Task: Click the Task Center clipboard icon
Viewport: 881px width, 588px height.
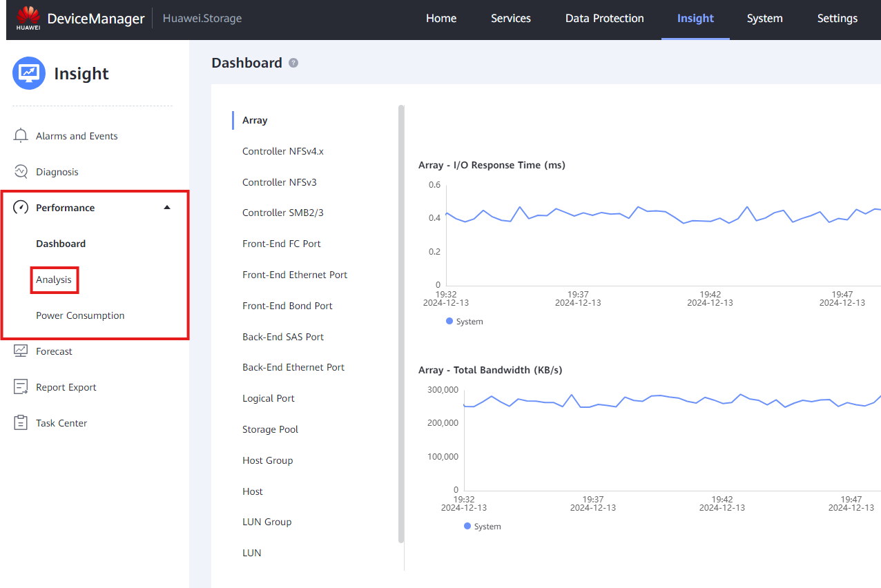Action: [x=21, y=423]
